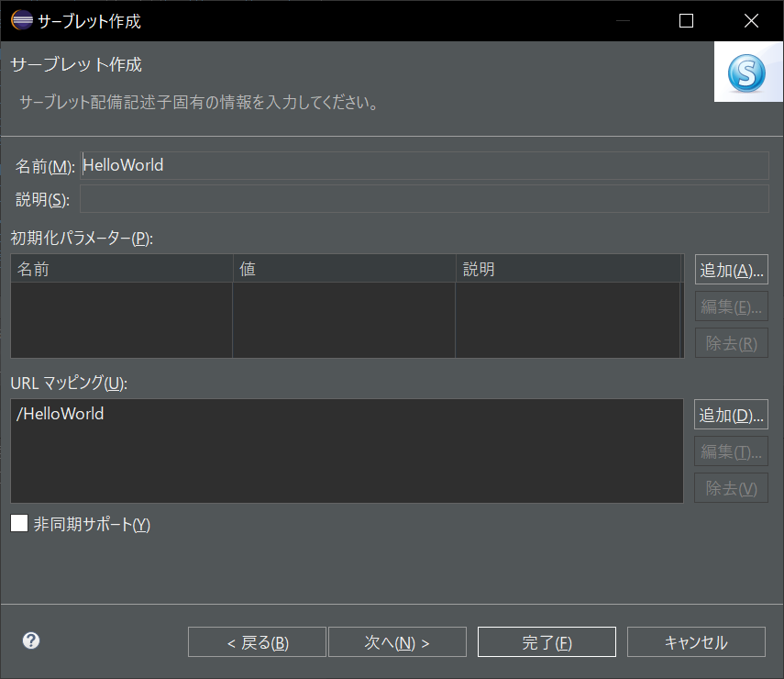The width and height of the screenshot is (784, 679).
Task: Click 編集(E) in the parameter section
Action: point(731,306)
